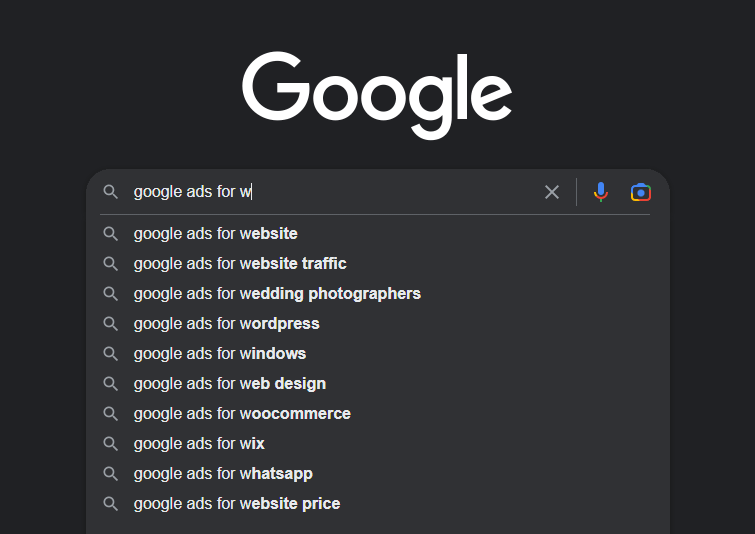Viewport: 755px width, 534px height.
Task: Click magnifier icon beside 'website traffic' suggestion
Action: pyautogui.click(x=111, y=264)
